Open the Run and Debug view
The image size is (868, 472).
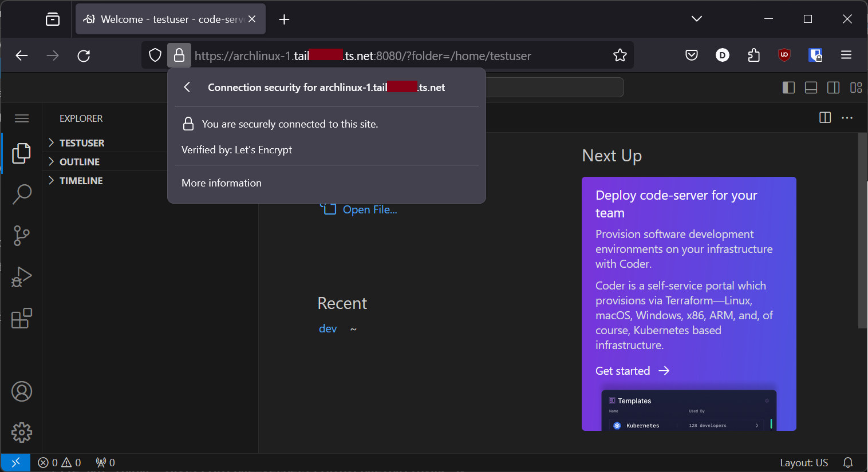(21, 276)
